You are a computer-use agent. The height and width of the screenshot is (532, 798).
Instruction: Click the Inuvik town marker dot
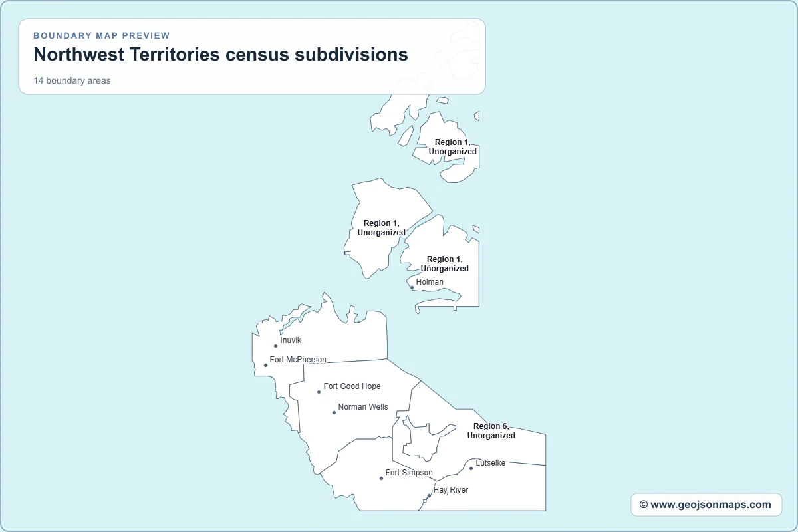275,346
